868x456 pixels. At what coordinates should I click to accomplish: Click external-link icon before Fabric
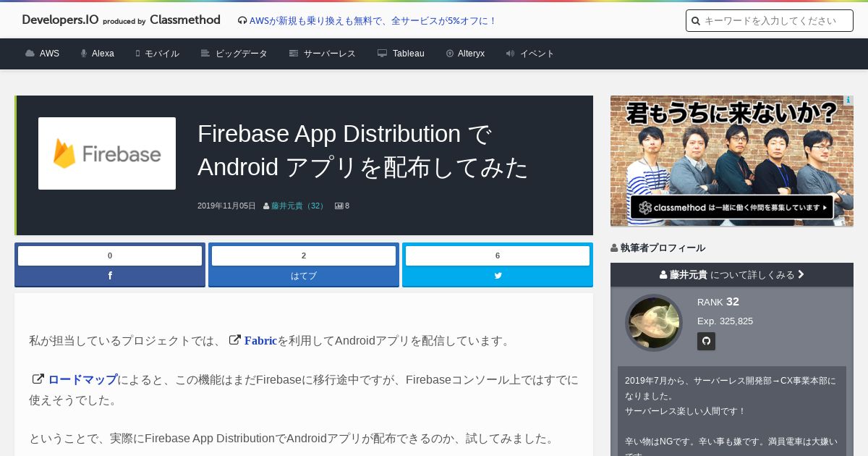click(234, 339)
